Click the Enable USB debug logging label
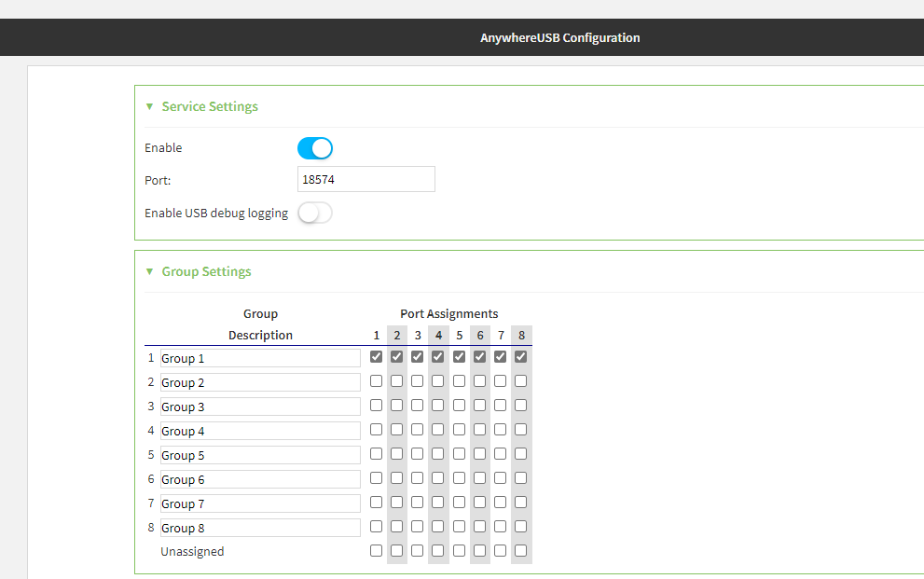 [x=216, y=214]
